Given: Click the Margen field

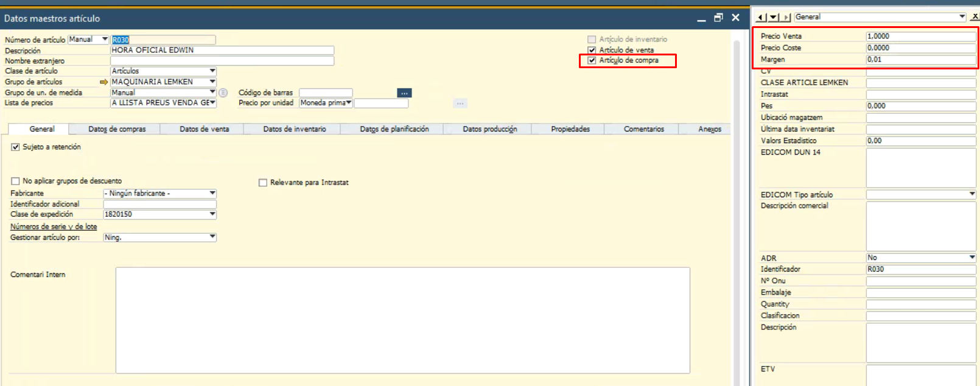Looking at the screenshot, I should 921,59.
